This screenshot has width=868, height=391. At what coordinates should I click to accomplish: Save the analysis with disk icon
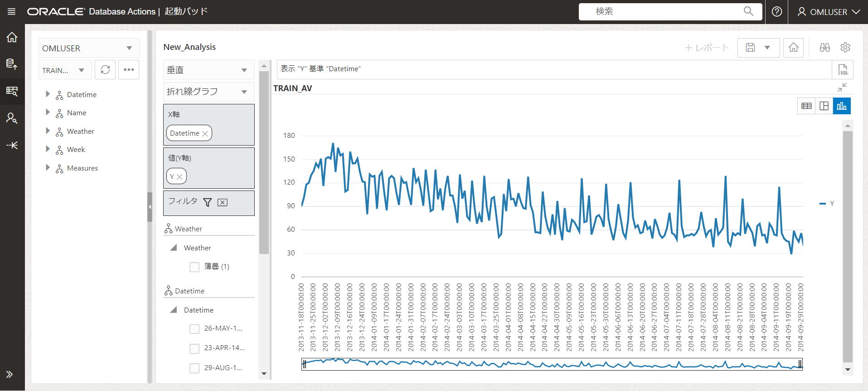click(750, 48)
